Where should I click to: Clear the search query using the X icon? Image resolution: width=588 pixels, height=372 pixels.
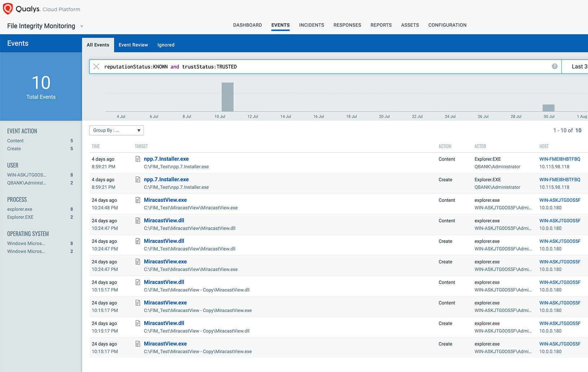tap(96, 66)
